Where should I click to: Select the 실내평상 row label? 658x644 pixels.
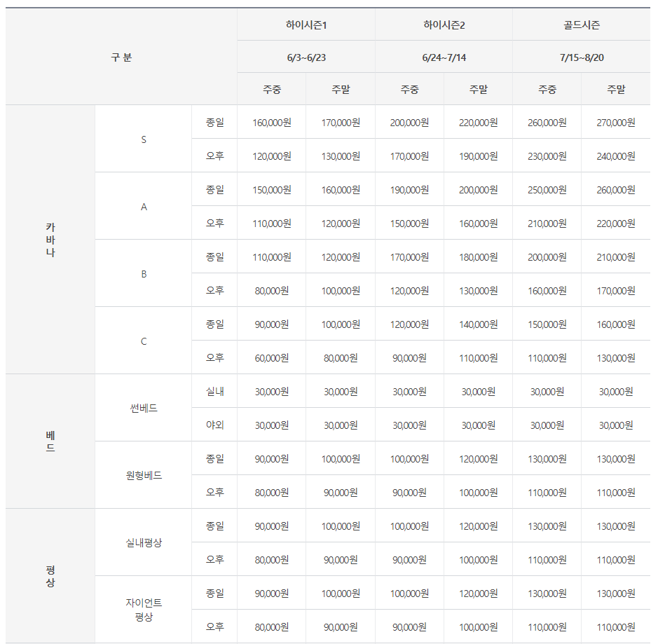tap(144, 543)
